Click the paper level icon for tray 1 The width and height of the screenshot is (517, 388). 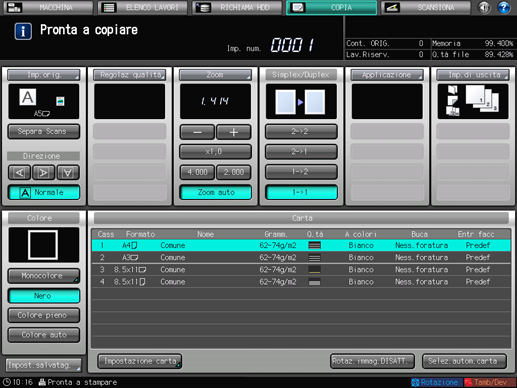click(314, 245)
